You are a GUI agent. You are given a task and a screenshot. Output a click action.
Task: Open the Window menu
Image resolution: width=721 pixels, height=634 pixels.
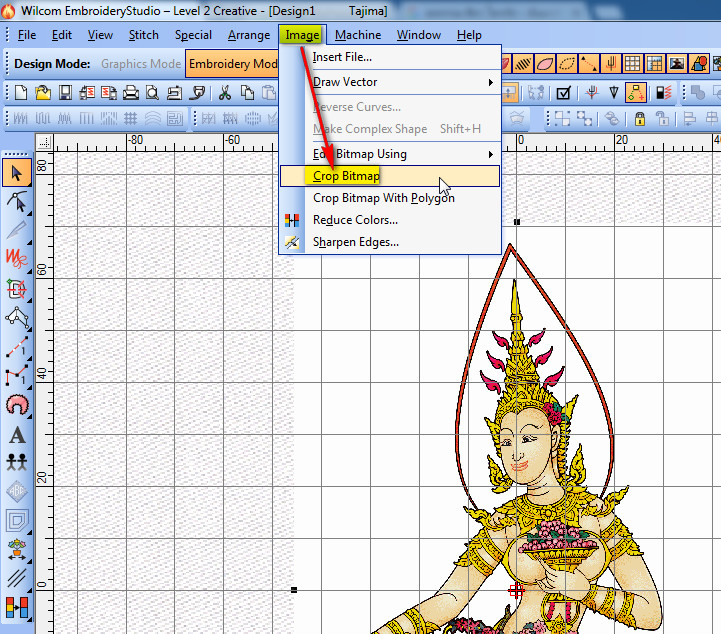(419, 35)
